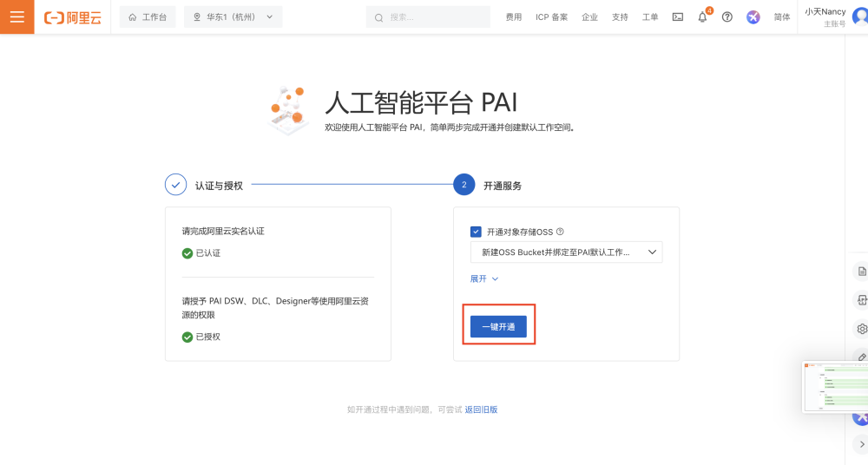The image size is (868, 465).
Task: Click the user avatar
Action: [x=861, y=16]
